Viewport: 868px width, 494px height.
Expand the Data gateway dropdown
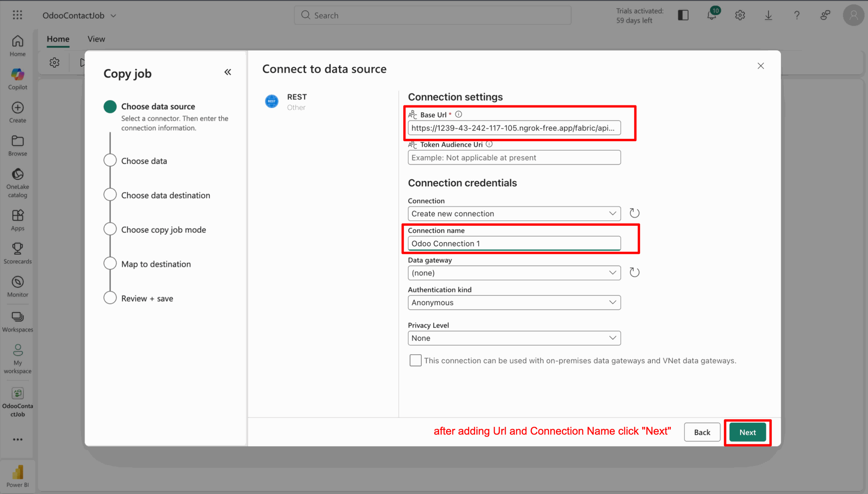pyautogui.click(x=514, y=273)
